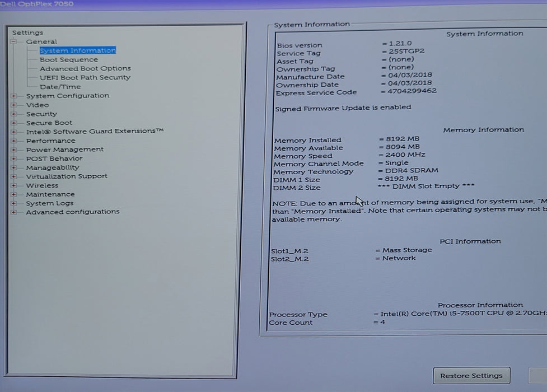Select System Logs category label
The height and width of the screenshot is (392, 547).
point(50,203)
